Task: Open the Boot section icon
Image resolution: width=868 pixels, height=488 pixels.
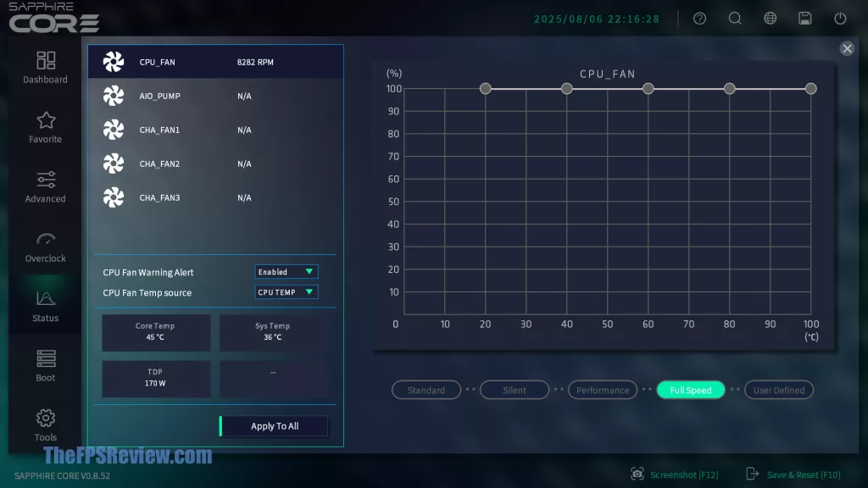Action: 46,358
